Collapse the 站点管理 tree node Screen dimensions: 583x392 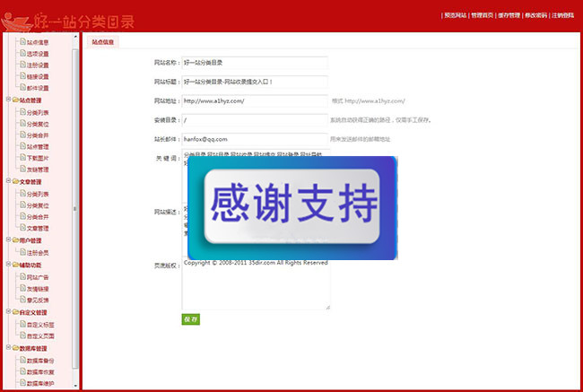8,100
